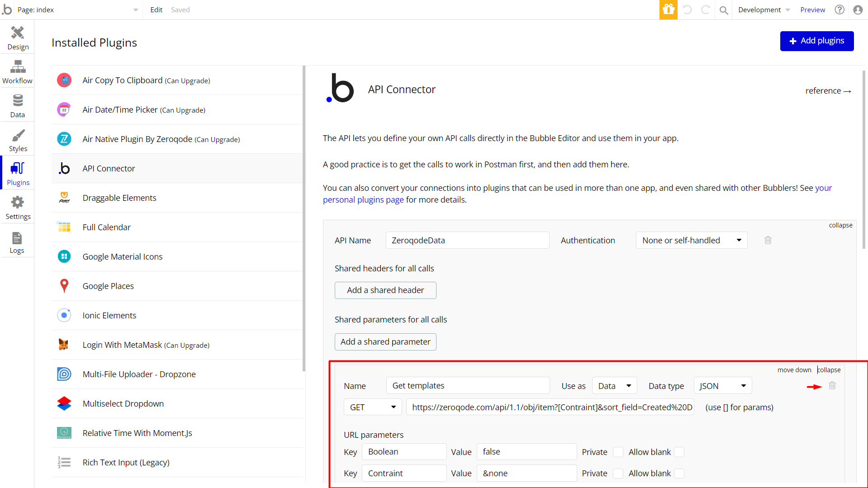Screen dimensions: 868x488
Task: Open the Preview link
Action: pos(812,10)
